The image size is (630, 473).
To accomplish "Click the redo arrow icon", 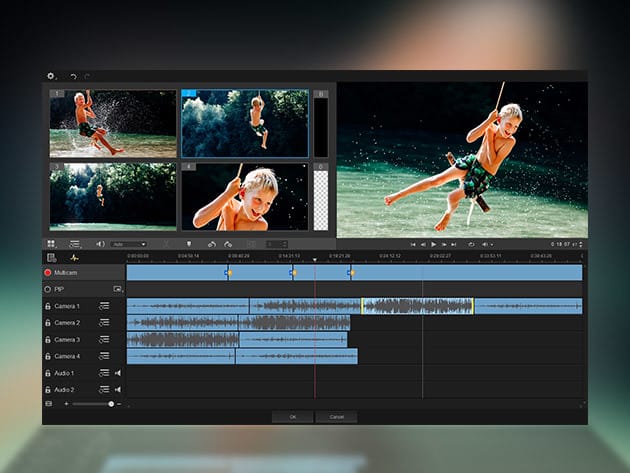I will pos(87,76).
